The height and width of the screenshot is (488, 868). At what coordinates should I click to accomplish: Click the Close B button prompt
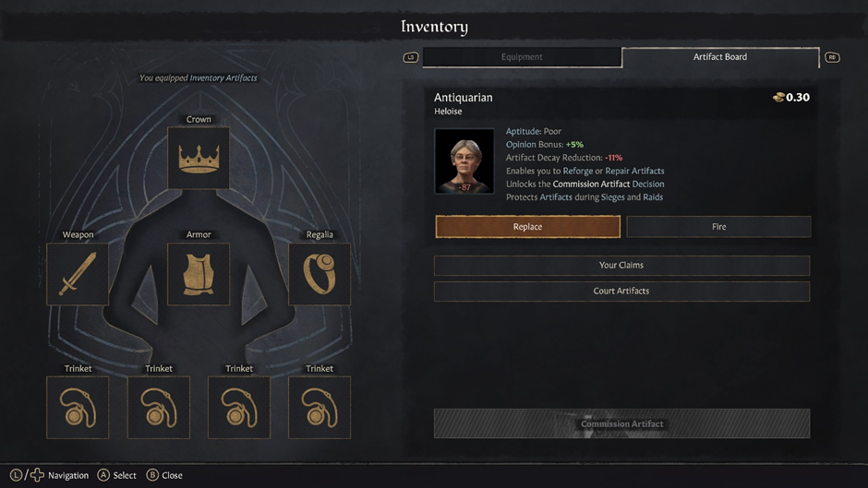tap(164, 475)
